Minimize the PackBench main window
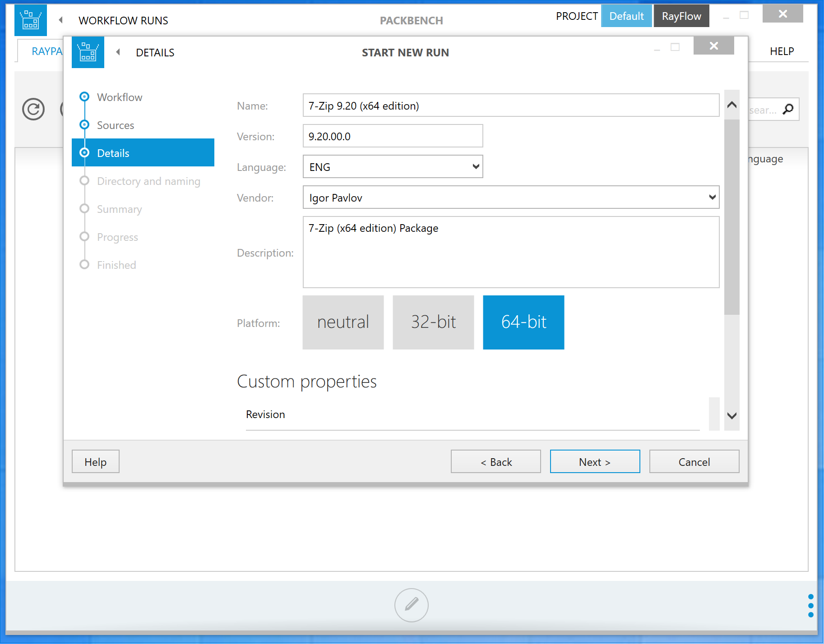Viewport: 824px width, 644px height. coord(726,17)
